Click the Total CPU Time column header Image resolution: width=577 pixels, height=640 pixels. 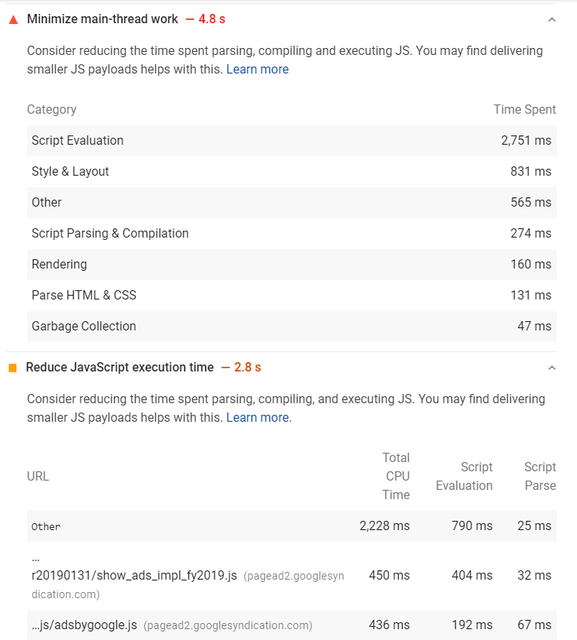tap(396, 476)
